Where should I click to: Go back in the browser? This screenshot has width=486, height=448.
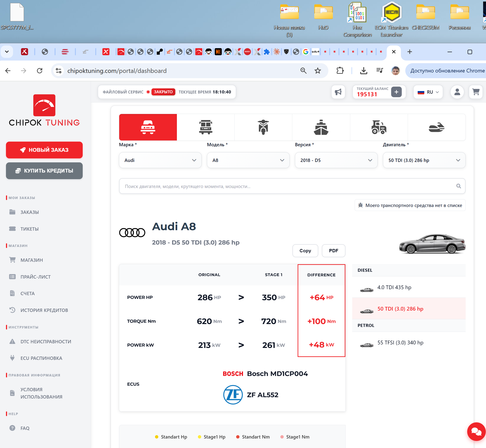click(x=8, y=71)
